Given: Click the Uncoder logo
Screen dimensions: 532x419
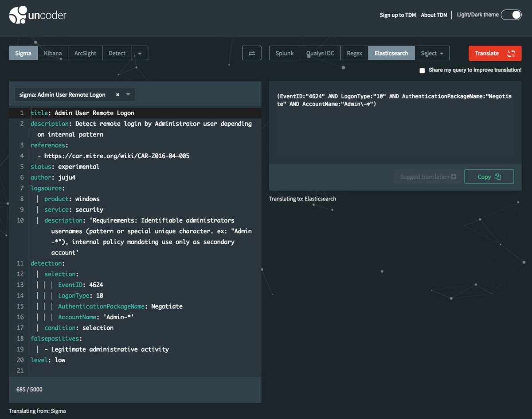Looking at the screenshot, I should coord(38,15).
